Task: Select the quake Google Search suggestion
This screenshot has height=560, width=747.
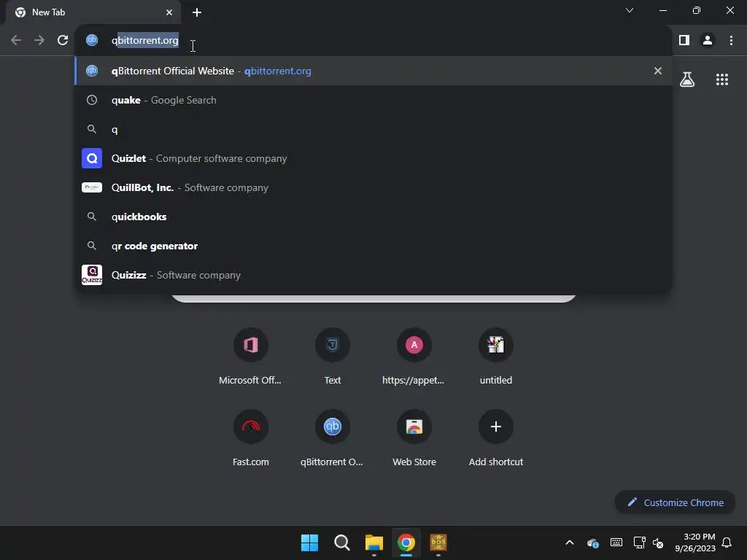Action: pos(373,100)
